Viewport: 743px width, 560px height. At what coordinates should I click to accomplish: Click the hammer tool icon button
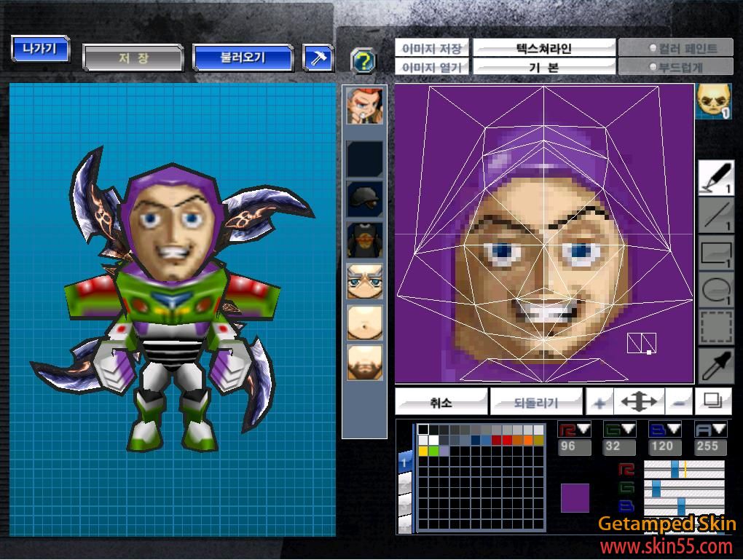tap(318, 58)
